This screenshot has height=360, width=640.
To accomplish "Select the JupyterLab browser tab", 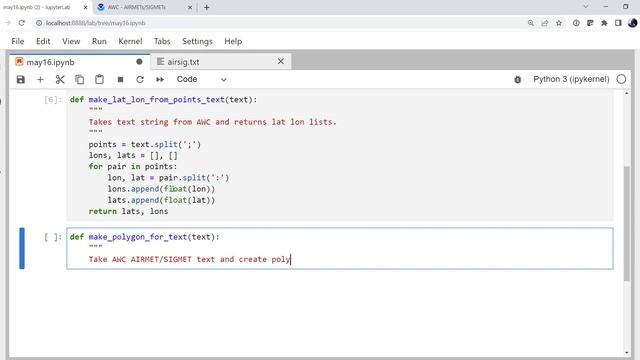I will [45, 7].
